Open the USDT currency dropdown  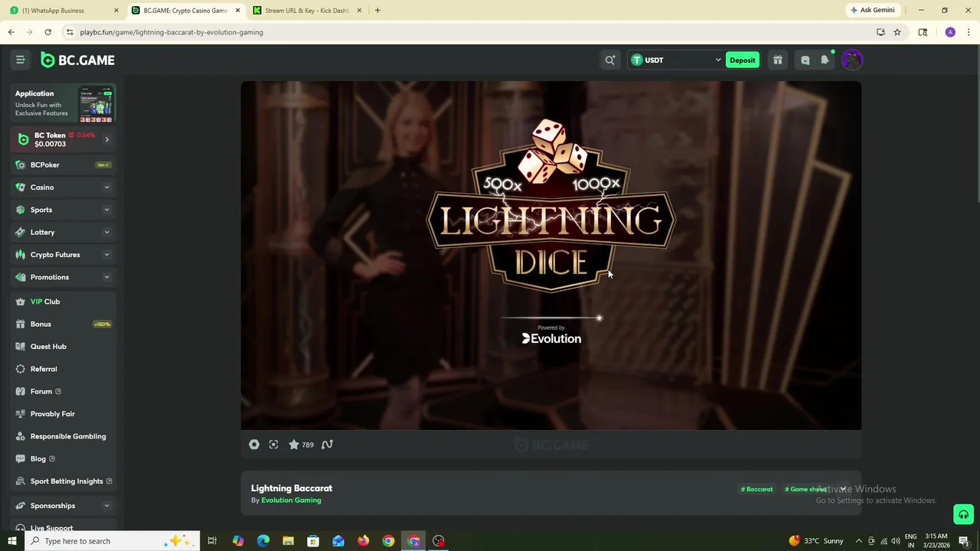676,60
